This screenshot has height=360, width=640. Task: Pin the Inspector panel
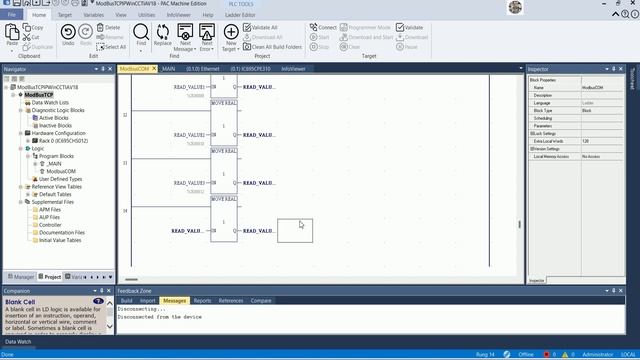pyautogui.click(x=613, y=69)
